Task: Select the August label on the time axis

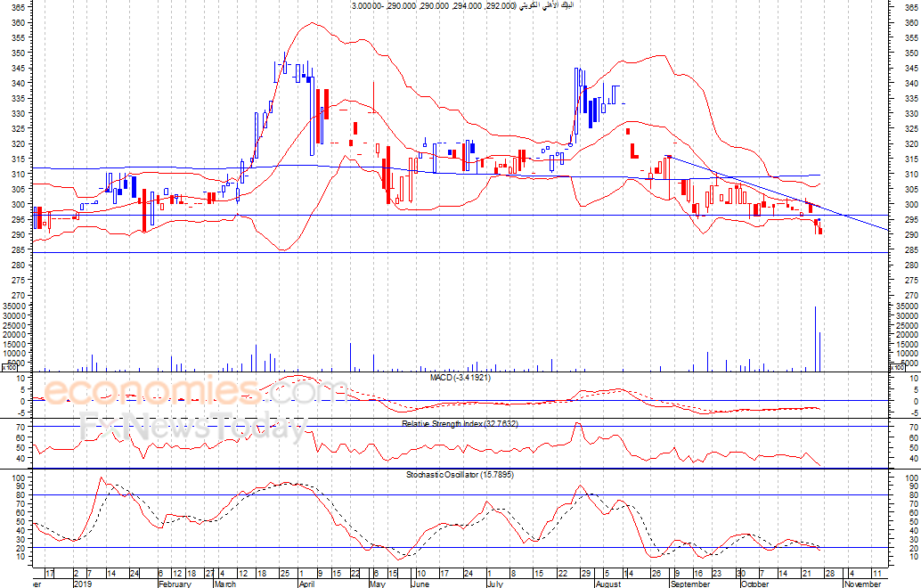Action: (607, 584)
